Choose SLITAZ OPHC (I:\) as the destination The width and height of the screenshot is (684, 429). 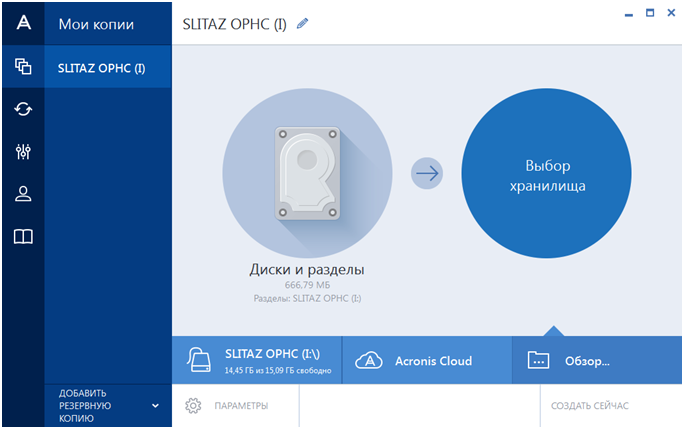257,360
